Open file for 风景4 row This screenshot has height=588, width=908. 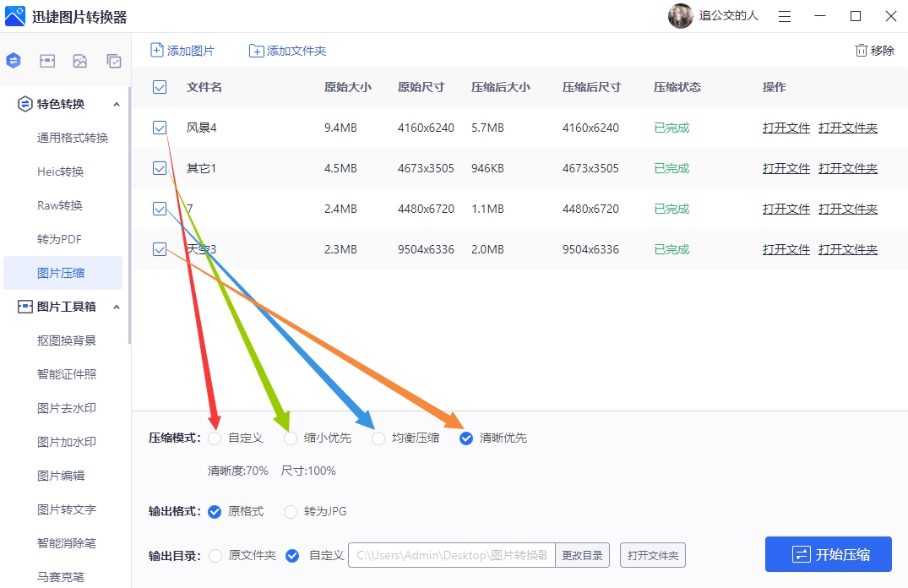pos(786,128)
